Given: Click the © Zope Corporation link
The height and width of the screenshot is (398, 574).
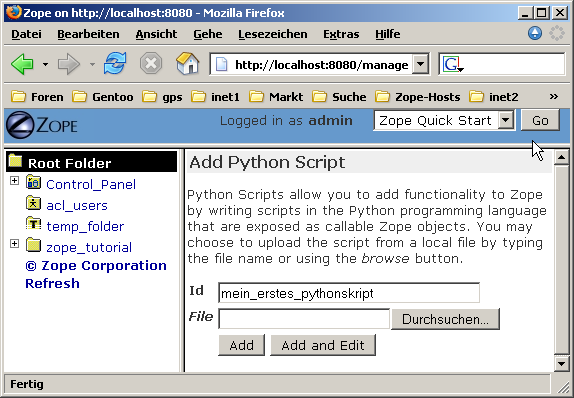Looking at the screenshot, I should 96,265.
